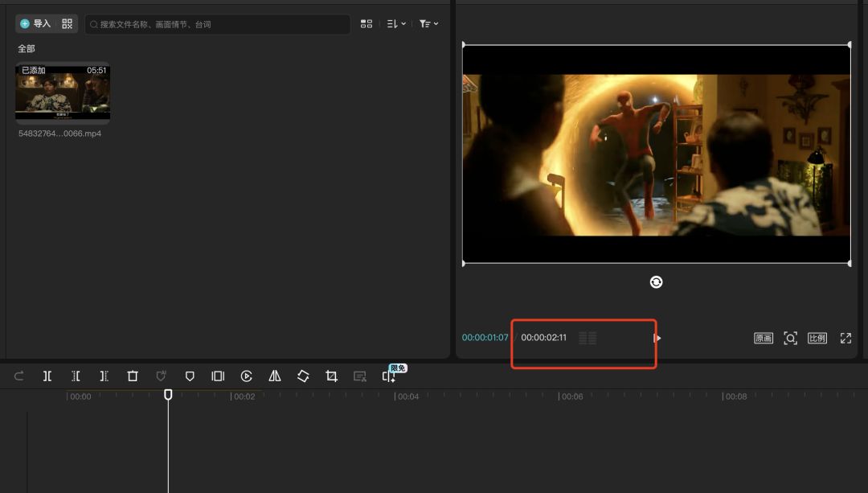
Task: Select the 全部 category tab
Action: [27, 49]
